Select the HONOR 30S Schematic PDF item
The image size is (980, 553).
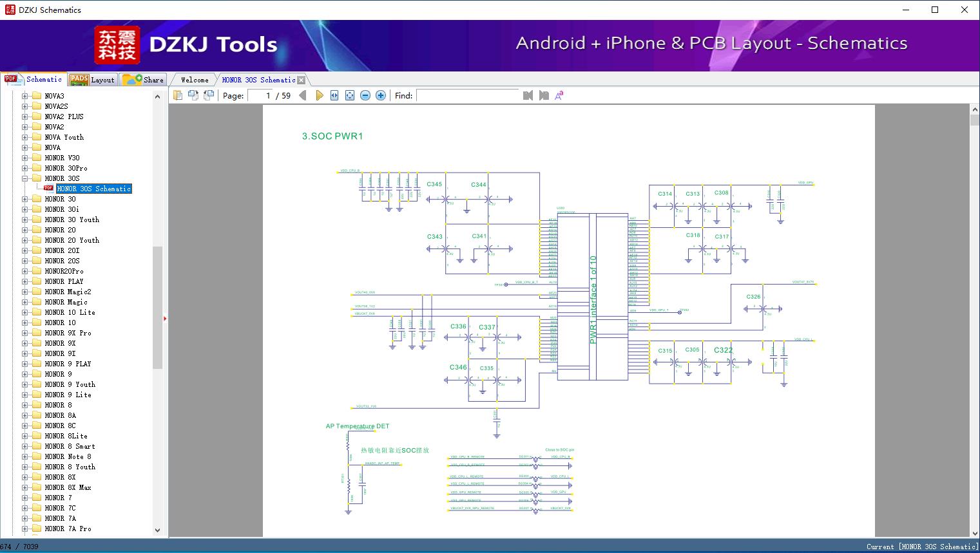coord(94,189)
